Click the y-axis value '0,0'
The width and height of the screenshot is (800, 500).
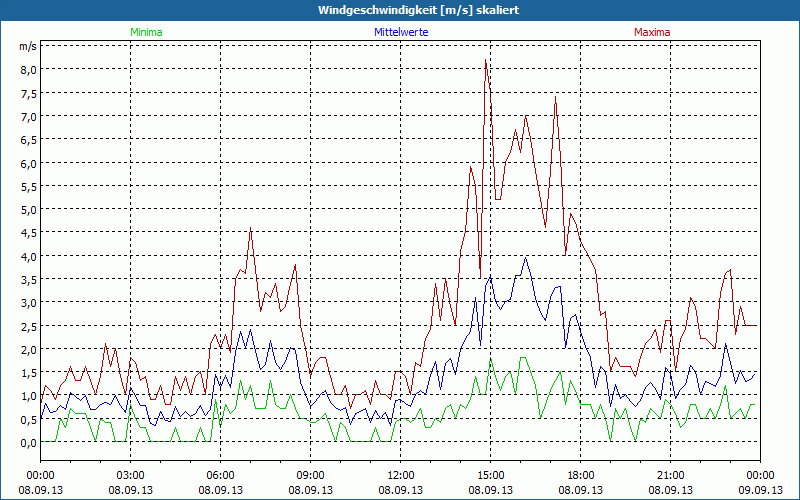[29, 443]
